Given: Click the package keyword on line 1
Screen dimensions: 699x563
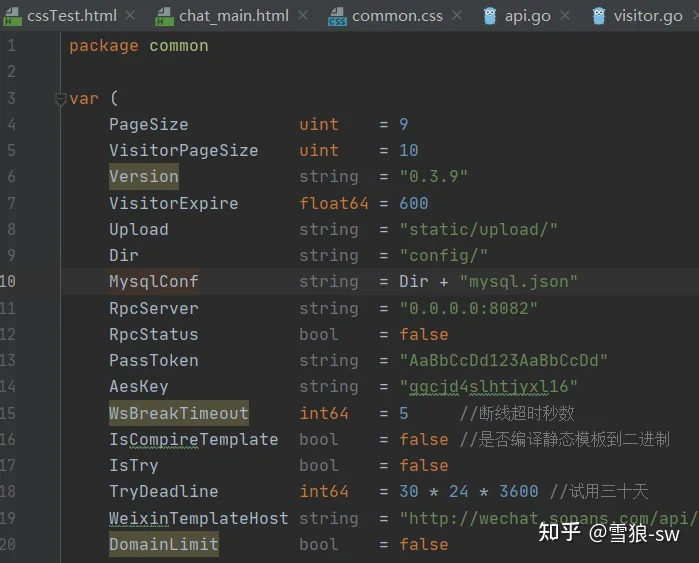Looking at the screenshot, I should [103, 45].
